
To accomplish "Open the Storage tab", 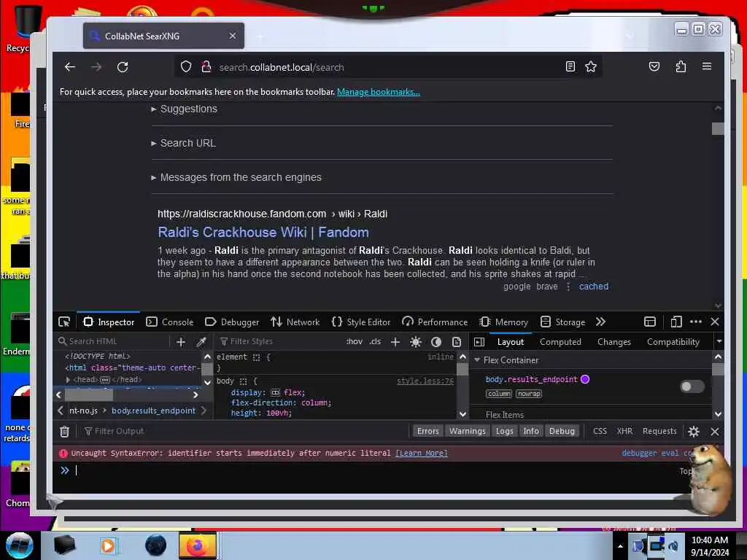I will coord(562,322).
